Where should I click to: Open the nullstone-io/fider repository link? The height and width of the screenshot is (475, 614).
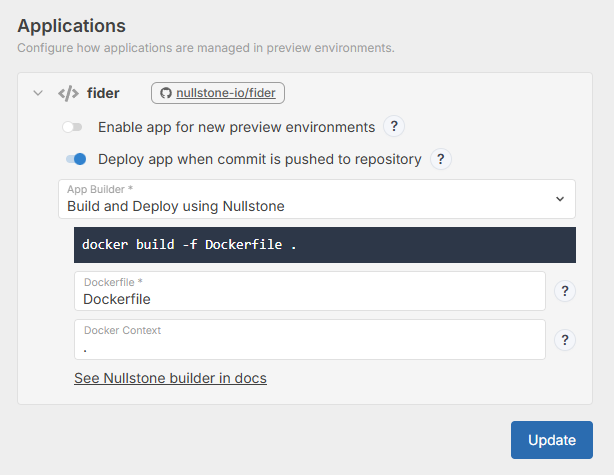click(x=227, y=93)
